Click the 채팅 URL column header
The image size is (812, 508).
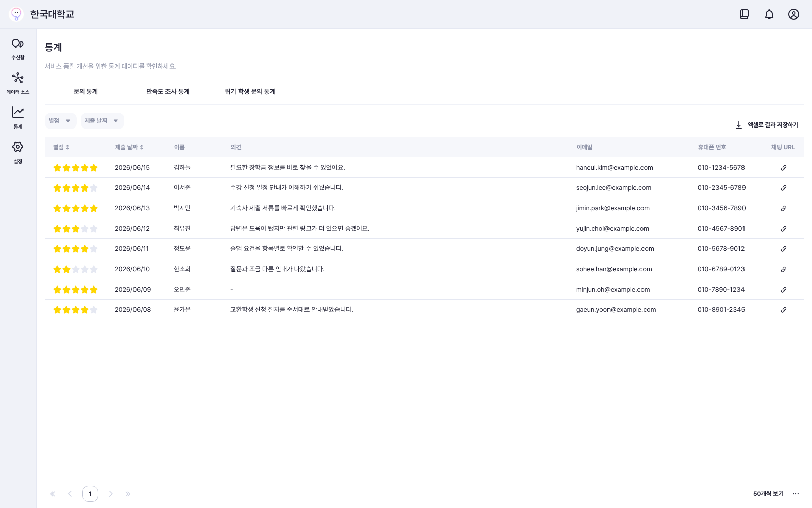(783, 147)
